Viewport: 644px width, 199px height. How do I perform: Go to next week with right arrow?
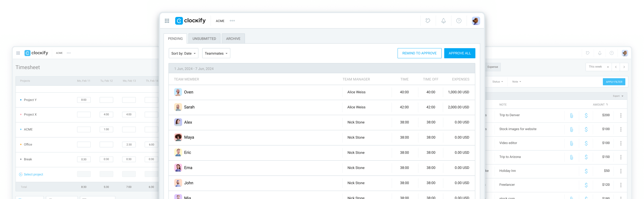624,67
